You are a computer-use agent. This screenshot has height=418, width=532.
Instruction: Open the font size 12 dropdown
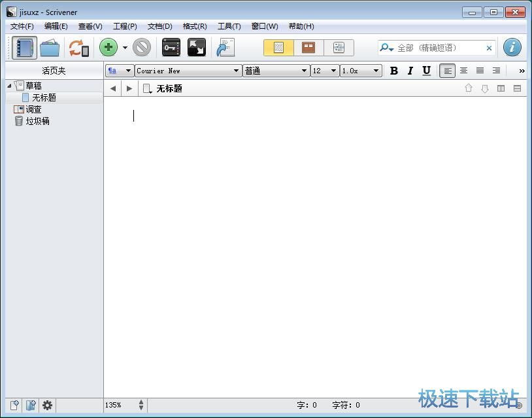tap(325, 71)
